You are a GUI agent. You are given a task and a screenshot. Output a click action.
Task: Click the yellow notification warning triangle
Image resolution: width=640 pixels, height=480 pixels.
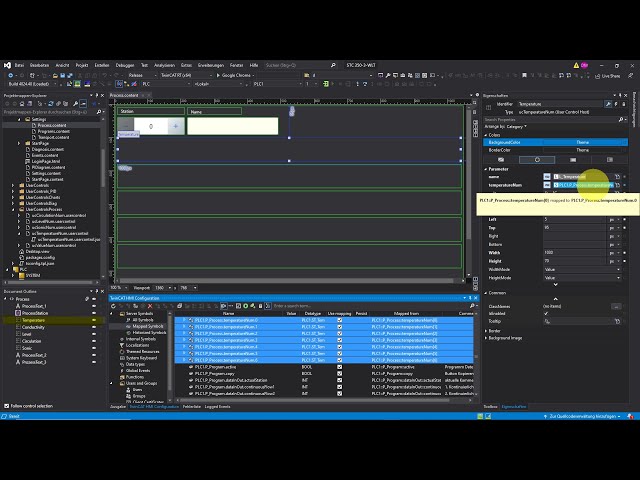tap(576, 65)
